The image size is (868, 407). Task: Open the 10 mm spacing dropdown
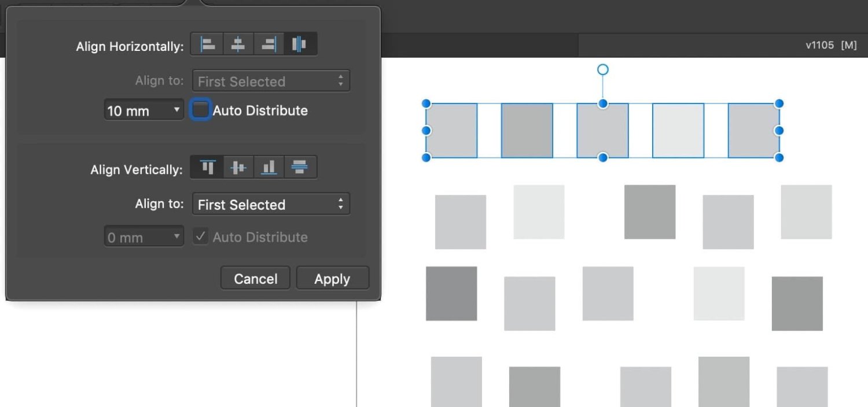[x=144, y=110]
